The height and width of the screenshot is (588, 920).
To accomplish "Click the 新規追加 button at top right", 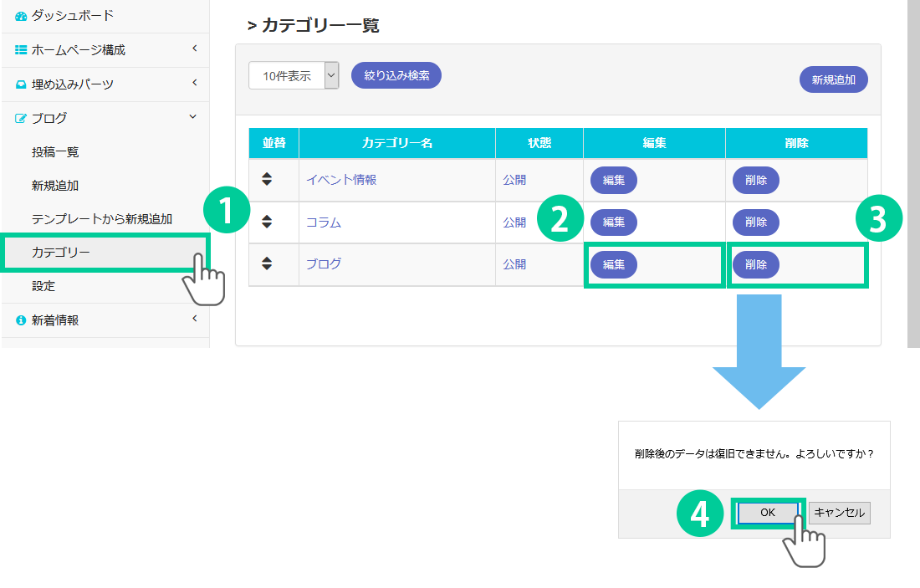I will 833,80.
